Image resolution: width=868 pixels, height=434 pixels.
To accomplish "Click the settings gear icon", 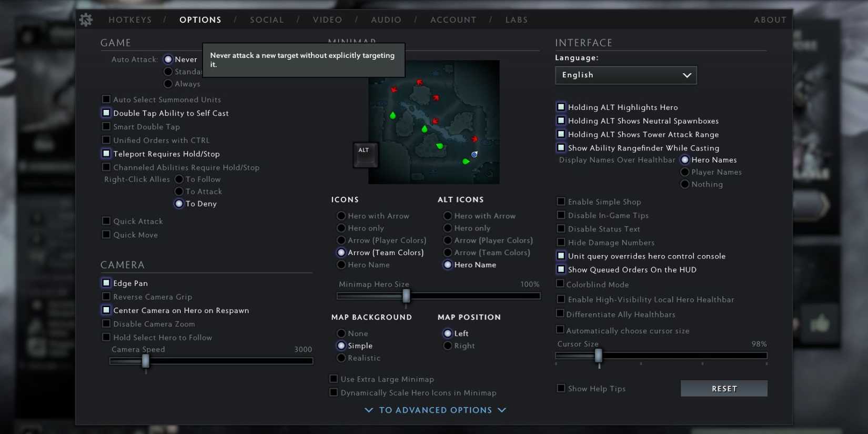I will pos(86,20).
